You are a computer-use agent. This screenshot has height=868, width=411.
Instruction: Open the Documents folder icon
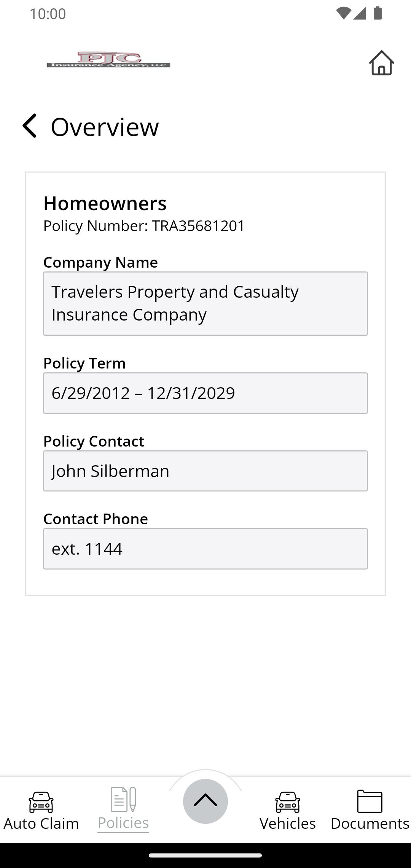(x=370, y=801)
